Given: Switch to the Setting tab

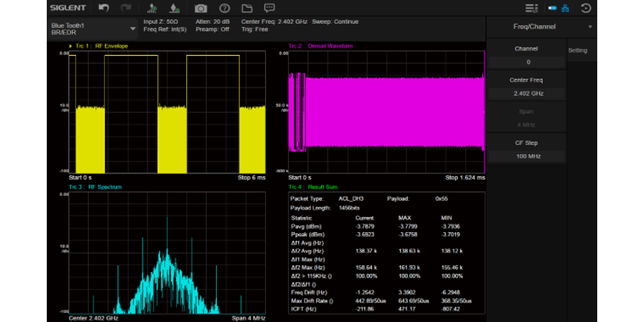Looking at the screenshot, I should click(x=577, y=50).
